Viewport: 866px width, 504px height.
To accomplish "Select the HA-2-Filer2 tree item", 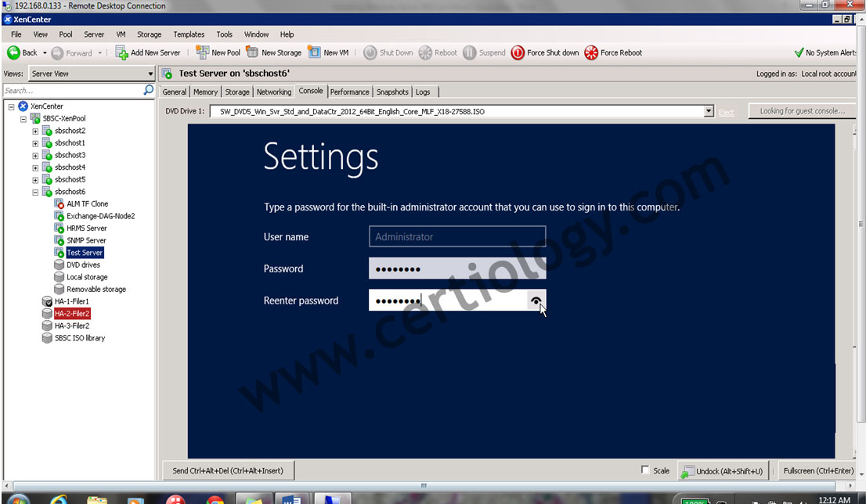I will (72, 314).
